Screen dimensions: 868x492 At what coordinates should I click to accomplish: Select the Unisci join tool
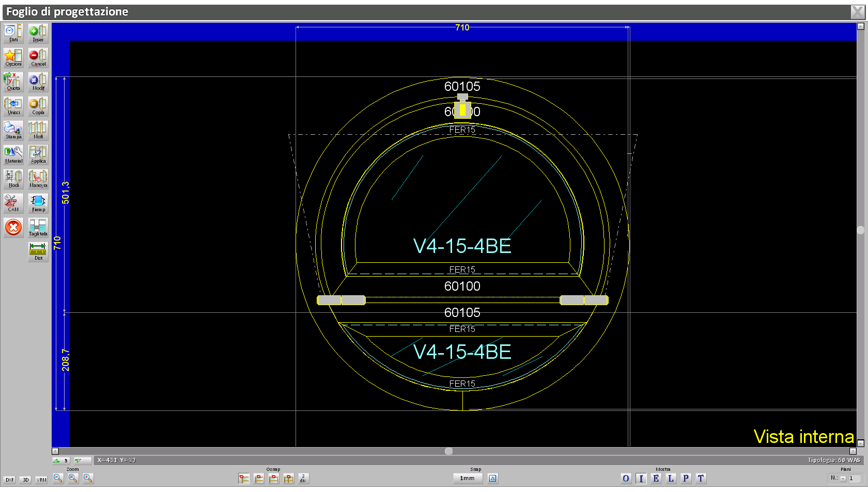click(13, 106)
